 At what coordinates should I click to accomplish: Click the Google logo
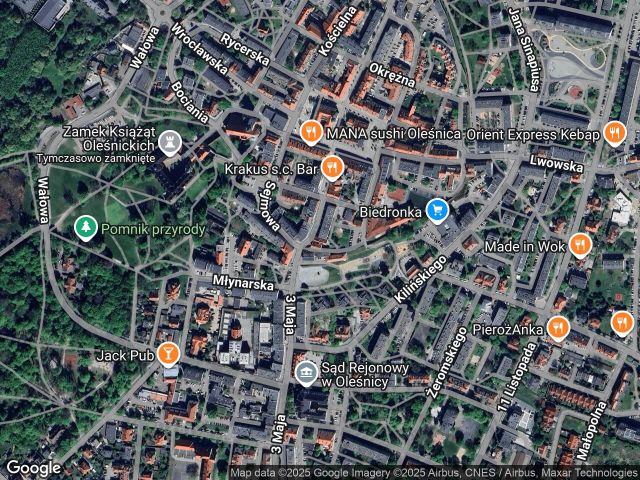pos(33,468)
